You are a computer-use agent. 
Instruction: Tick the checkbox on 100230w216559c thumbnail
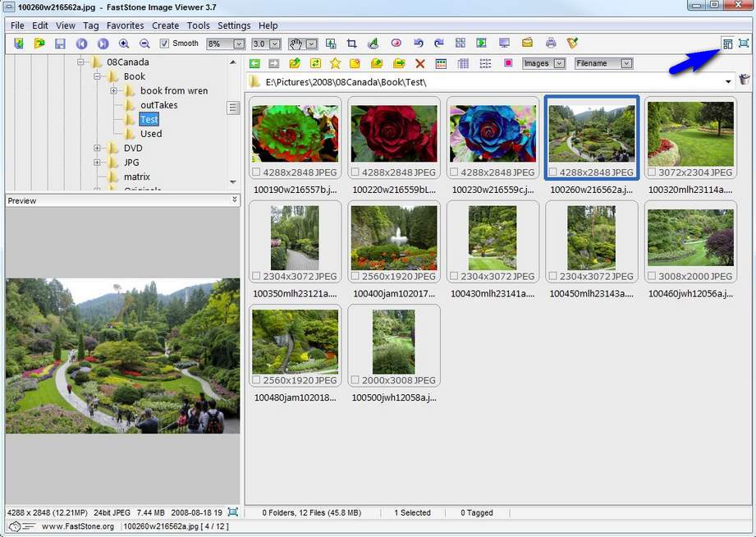pyautogui.click(x=454, y=172)
